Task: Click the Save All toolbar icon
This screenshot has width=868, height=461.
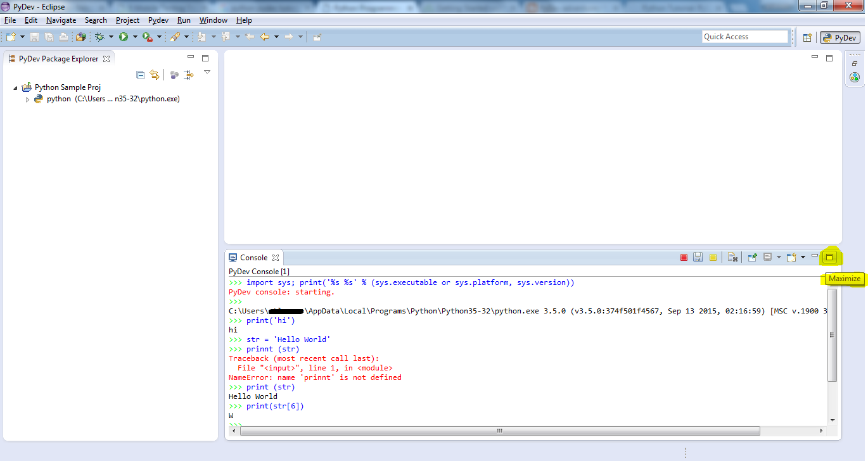Action: [49, 37]
